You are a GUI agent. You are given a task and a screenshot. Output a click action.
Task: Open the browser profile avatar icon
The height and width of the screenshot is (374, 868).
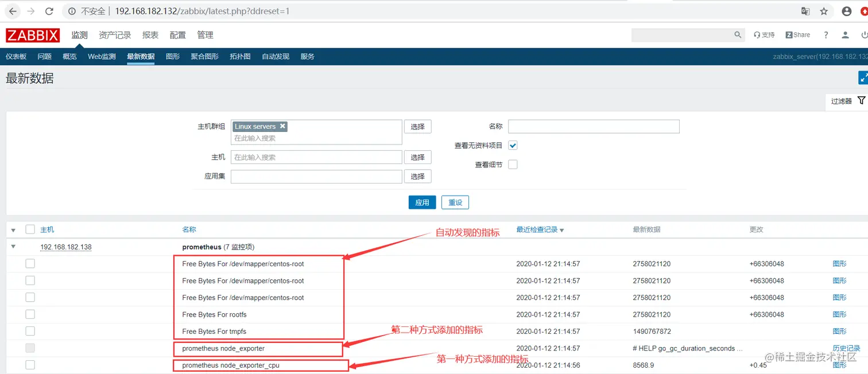coord(847,11)
